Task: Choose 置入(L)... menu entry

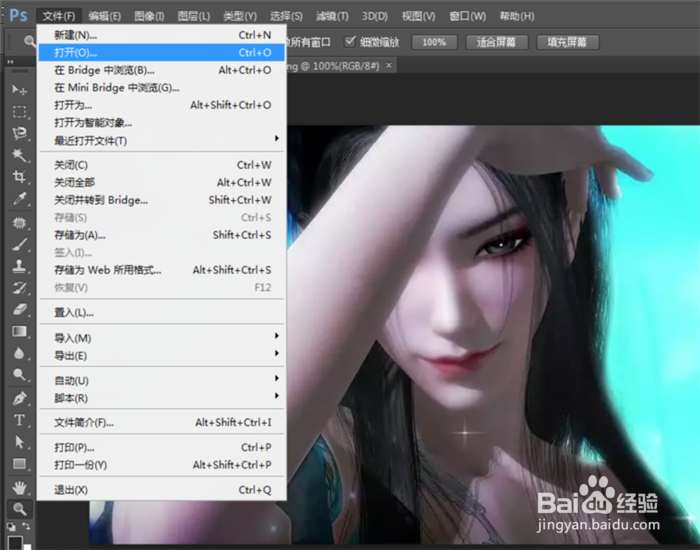Action: tap(161, 312)
